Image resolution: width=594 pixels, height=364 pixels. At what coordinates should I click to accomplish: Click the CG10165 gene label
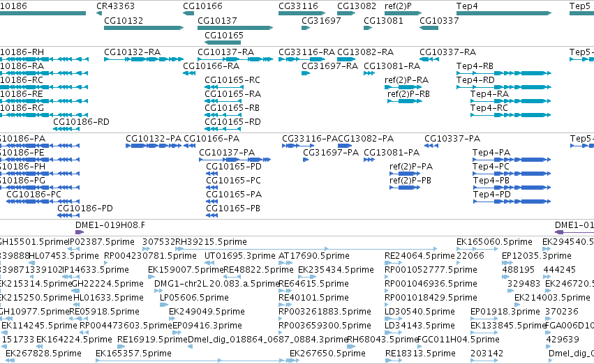click(x=224, y=35)
